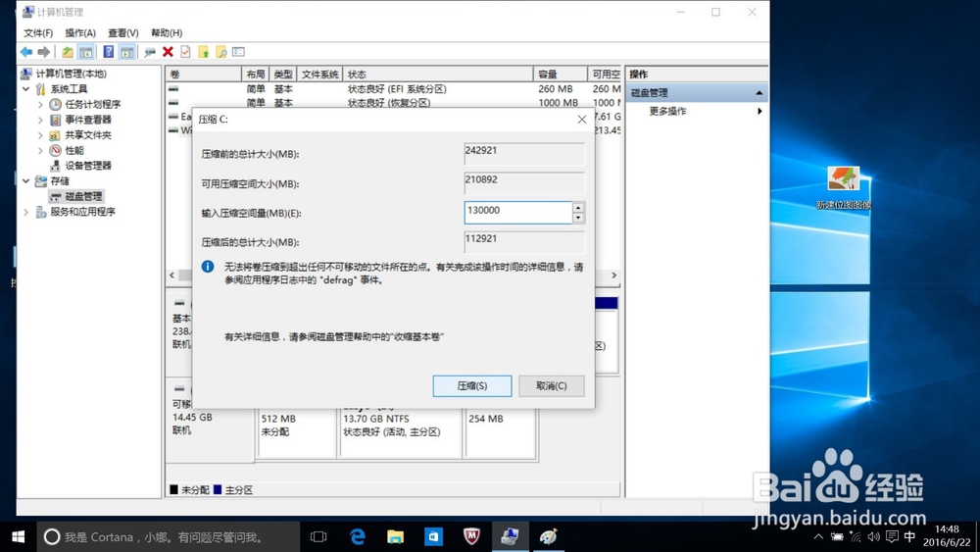Open the McAfee shield taskbar icon
This screenshot has height=552, width=980.
472,537
